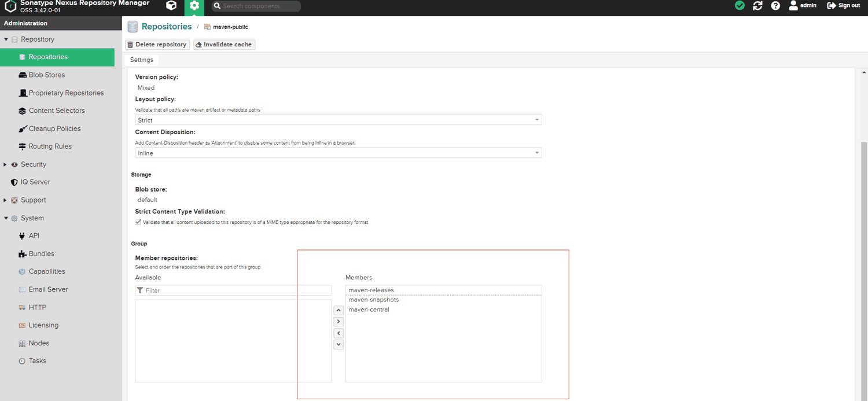Click the Bundles puzzle icon
This screenshot has width=868, height=401.
23,254
